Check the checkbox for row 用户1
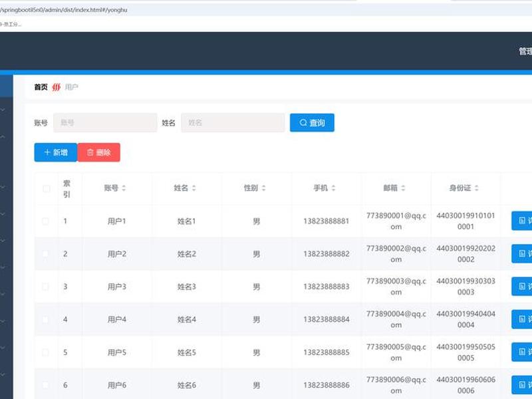 [45, 221]
